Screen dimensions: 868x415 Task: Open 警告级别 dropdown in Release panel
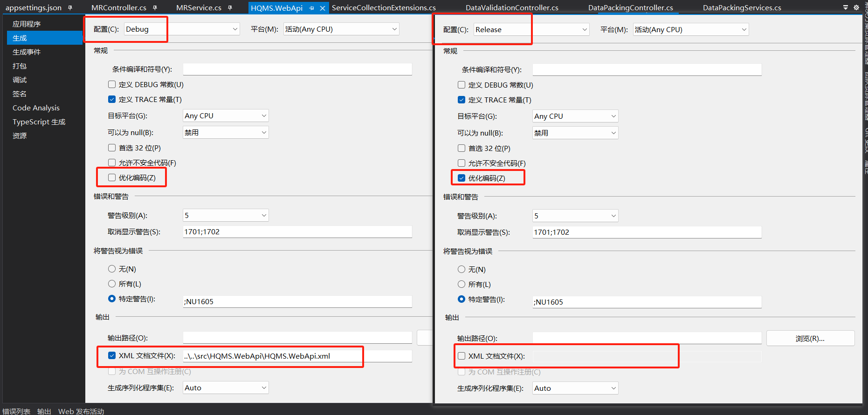575,216
